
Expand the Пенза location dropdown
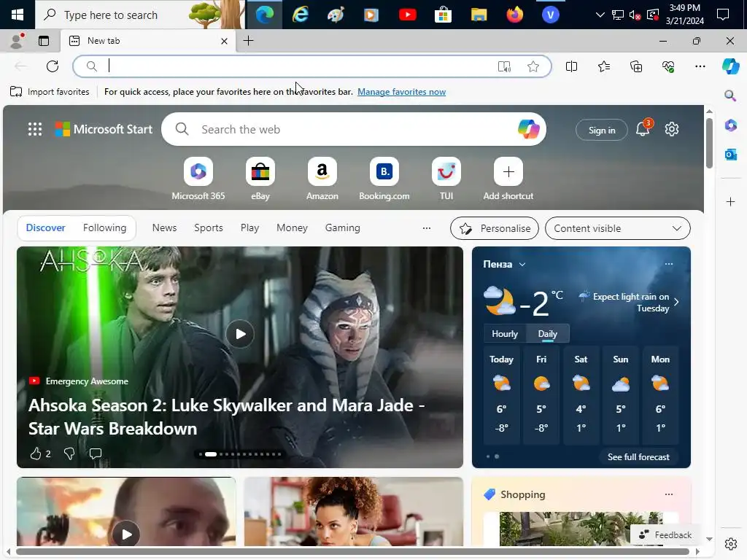point(522,264)
